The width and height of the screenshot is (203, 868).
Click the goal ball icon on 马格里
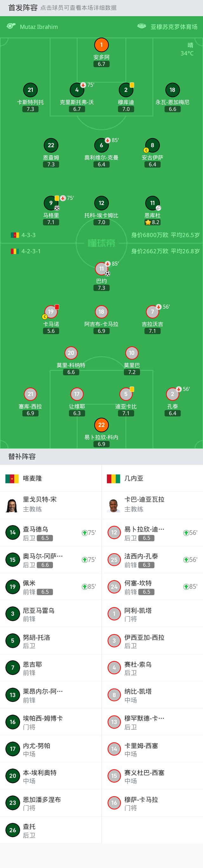click(x=57, y=208)
